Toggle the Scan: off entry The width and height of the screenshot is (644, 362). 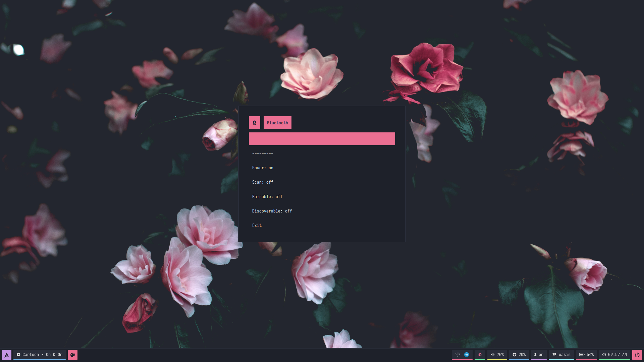tap(263, 182)
